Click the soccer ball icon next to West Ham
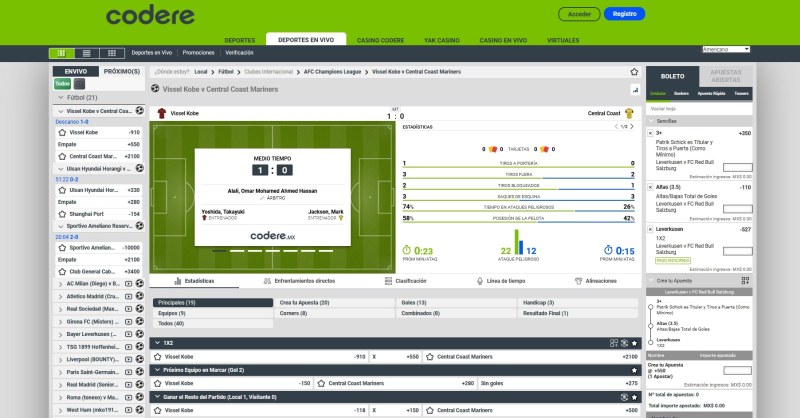This screenshot has width=800, height=418. [x=139, y=409]
